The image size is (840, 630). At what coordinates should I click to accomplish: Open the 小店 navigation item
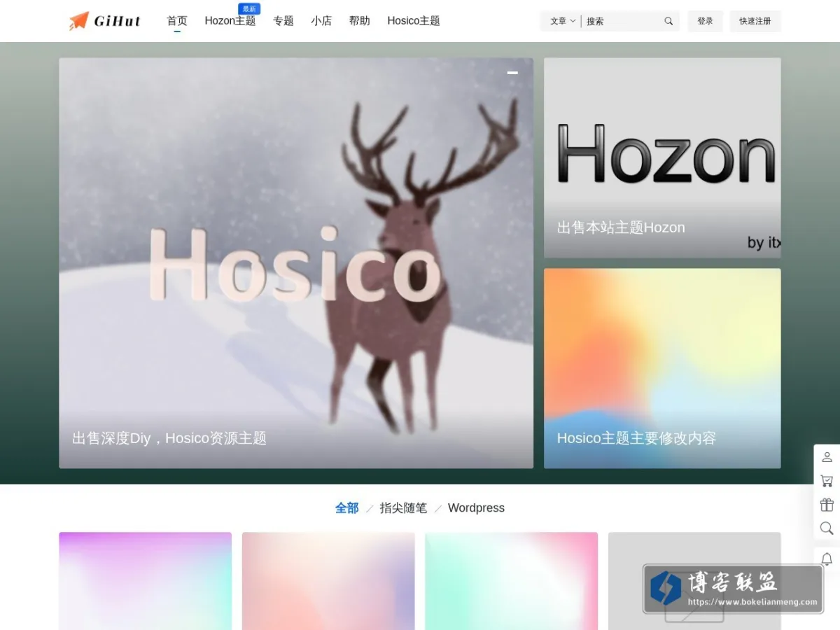click(x=321, y=21)
